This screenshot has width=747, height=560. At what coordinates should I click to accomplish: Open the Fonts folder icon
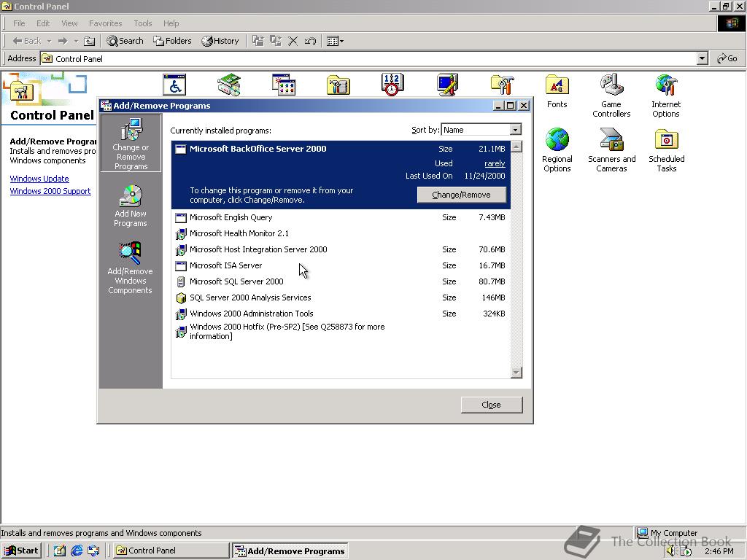pos(557,91)
